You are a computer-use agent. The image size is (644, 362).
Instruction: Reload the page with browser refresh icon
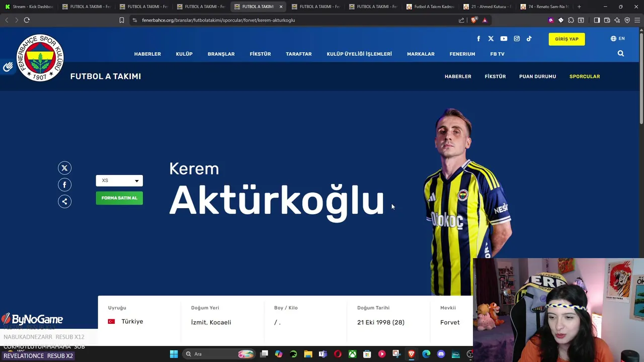pyautogui.click(x=27, y=20)
